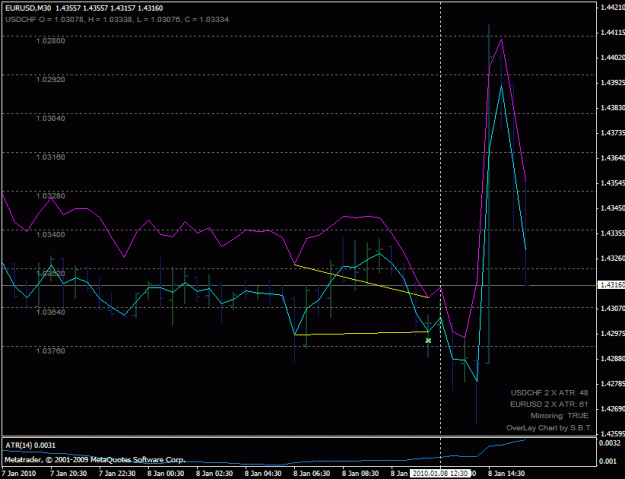Click price scale value 1.43070
The width and height of the screenshot is (625, 479).
pyautogui.click(x=613, y=308)
